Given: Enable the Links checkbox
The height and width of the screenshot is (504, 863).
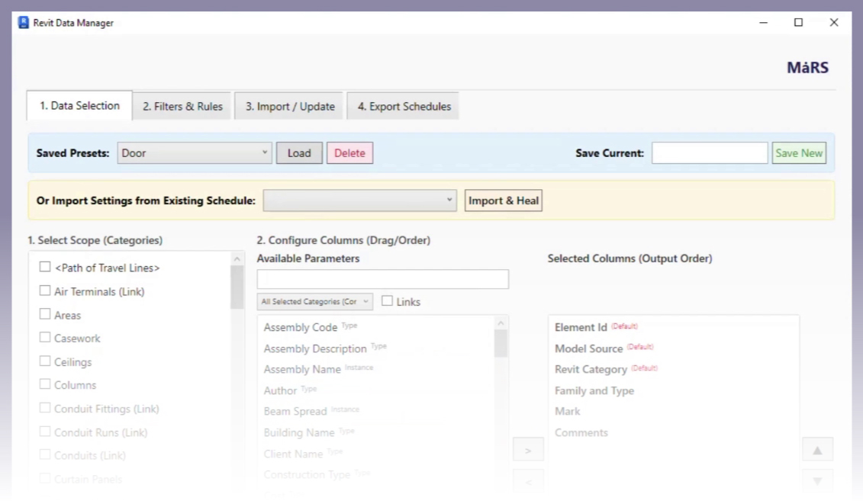Looking at the screenshot, I should click(x=388, y=301).
